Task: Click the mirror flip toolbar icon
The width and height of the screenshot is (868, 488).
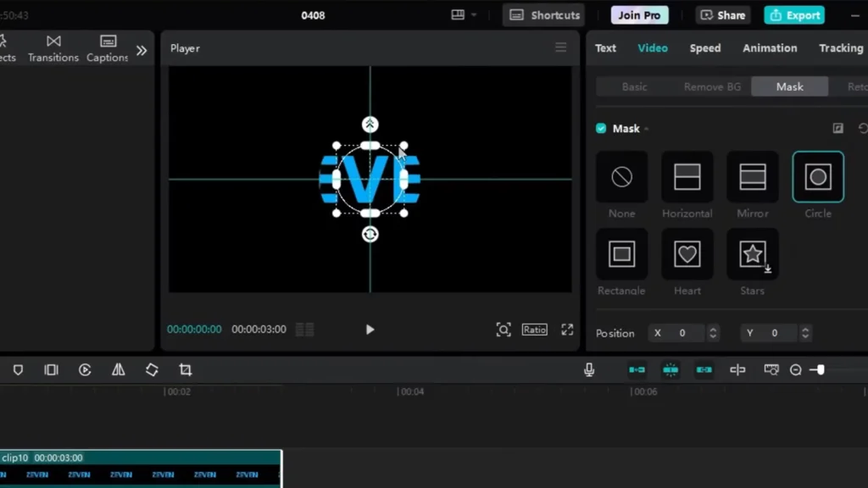Action: point(119,369)
